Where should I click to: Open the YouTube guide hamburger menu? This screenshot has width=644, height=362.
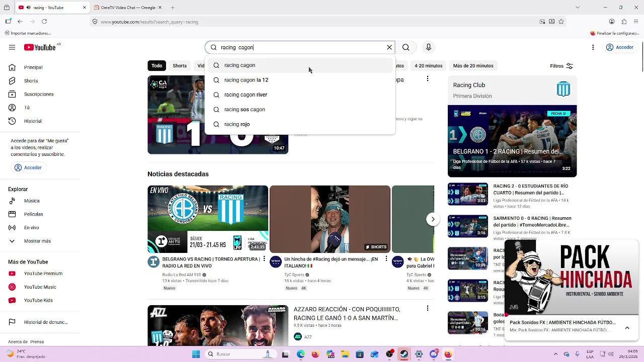(12, 47)
